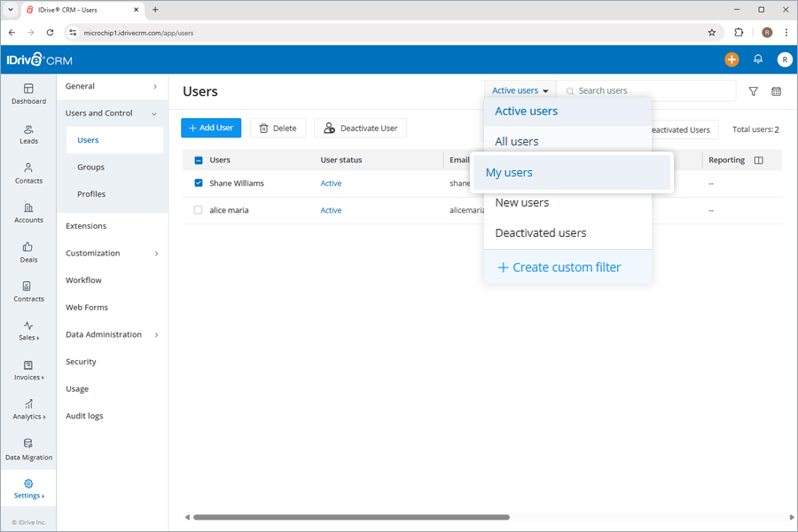Toggle the select-all checkbox in the Users header

pos(197,159)
